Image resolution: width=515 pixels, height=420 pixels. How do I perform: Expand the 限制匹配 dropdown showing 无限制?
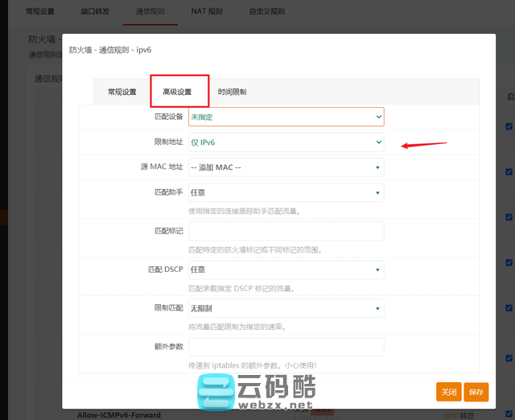point(286,308)
